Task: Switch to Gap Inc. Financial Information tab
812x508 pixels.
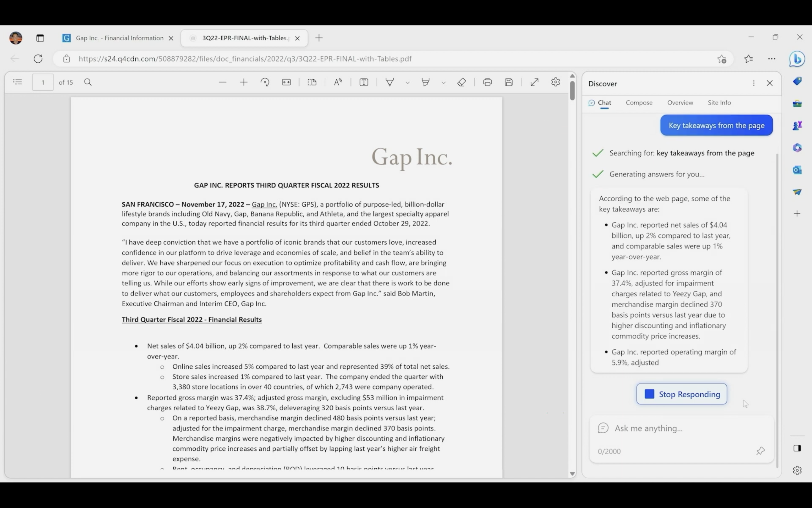Action: click(115, 38)
